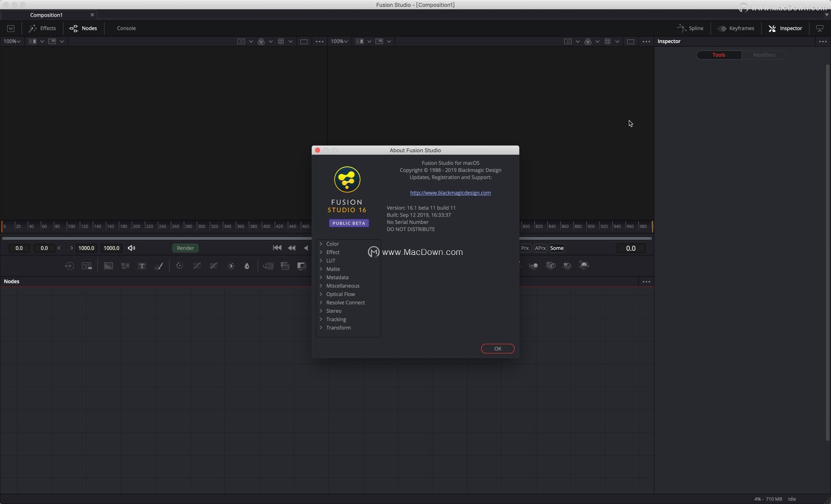Click the Brightness Contrast sun icon
Screen dimensions: 831x504
tap(231, 266)
